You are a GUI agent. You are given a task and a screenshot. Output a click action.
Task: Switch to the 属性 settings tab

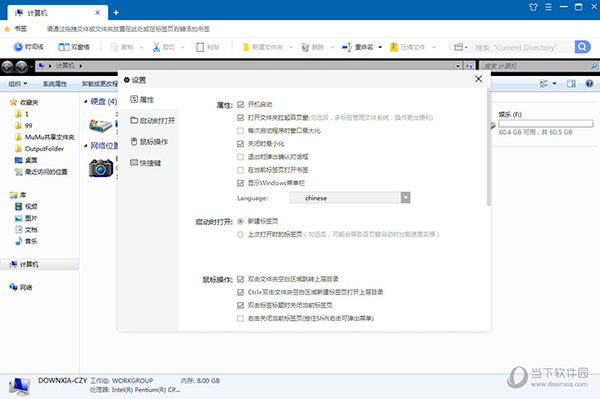click(x=142, y=99)
